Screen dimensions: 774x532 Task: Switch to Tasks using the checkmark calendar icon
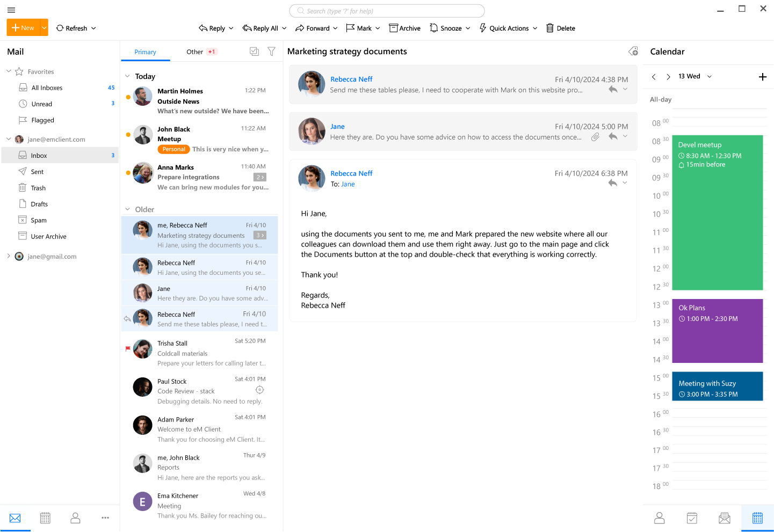pyautogui.click(x=691, y=518)
